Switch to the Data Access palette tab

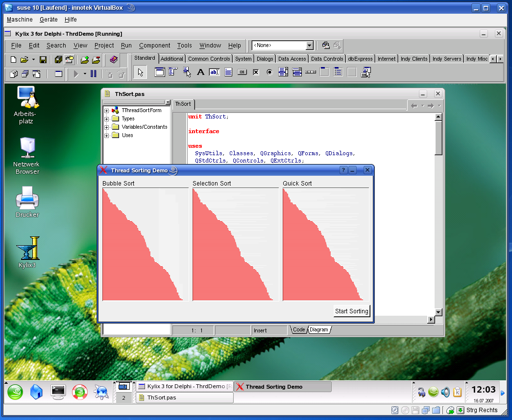[292, 59]
